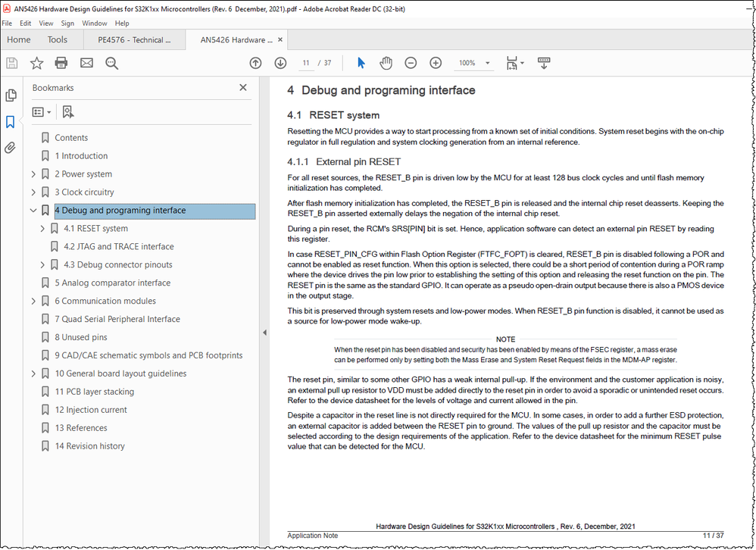Expand 10 General board layout guidelines

[x=33, y=373]
